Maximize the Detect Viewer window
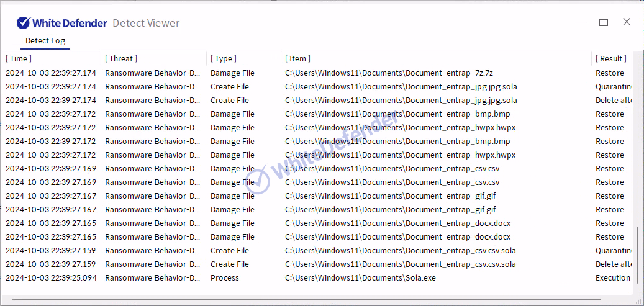Viewport: 644px width, 306px height. pos(604,22)
